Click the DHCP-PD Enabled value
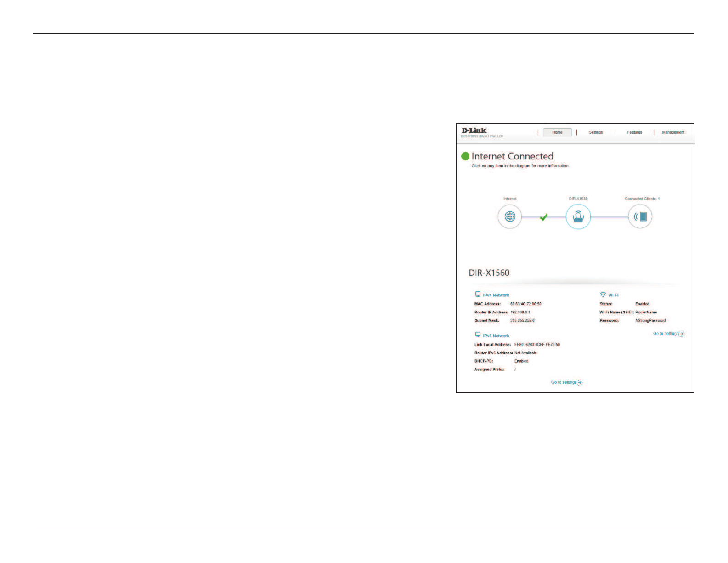Screen dimensions: 728x563 coord(521,361)
